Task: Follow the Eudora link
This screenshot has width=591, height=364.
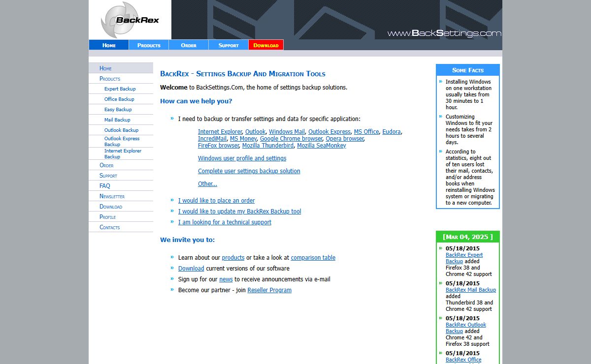Action: tap(392, 131)
